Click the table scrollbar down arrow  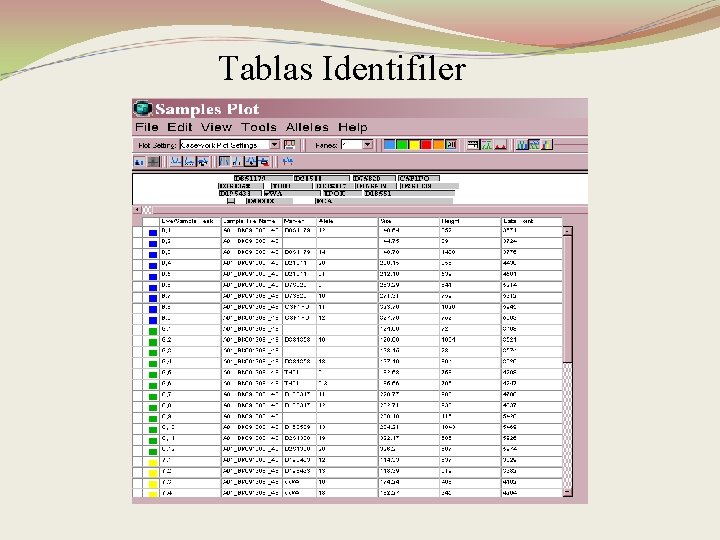click(568, 492)
